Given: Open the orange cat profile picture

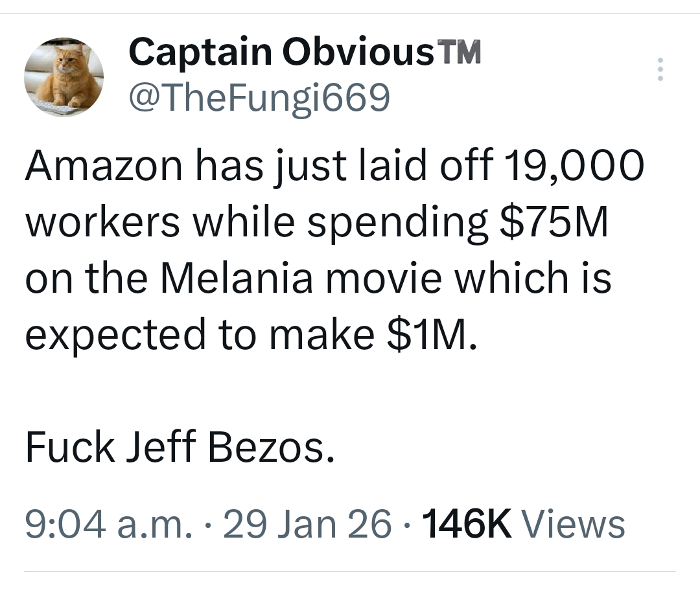Looking at the screenshot, I should (64, 77).
